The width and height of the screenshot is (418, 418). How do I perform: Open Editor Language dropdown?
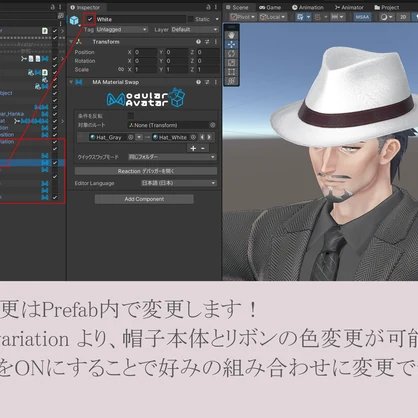(179, 183)
